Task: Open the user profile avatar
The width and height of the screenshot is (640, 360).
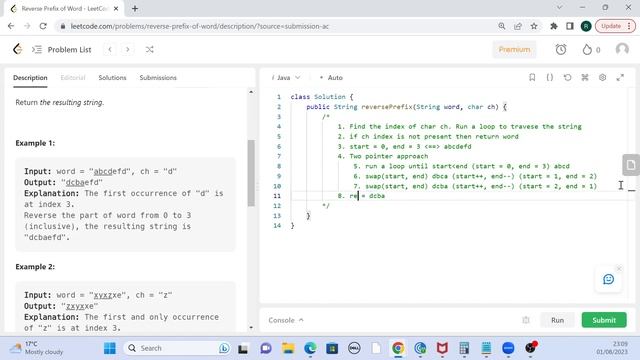Action: [x=622, y=49]
